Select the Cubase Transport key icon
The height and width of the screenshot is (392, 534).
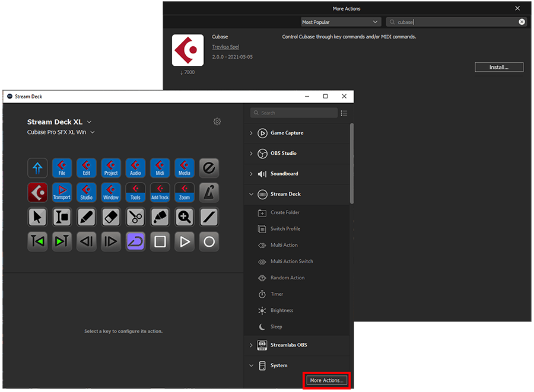pyautogui.click(x=62, y=192)
